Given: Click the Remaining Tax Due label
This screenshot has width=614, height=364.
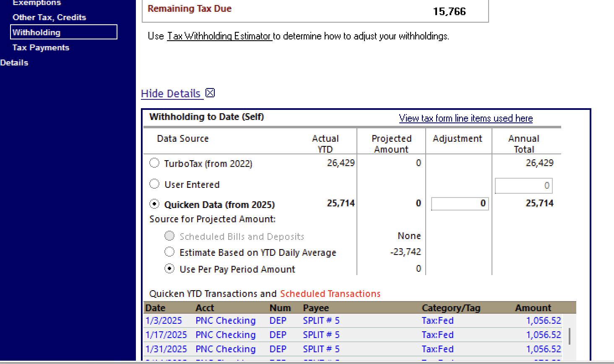Looking at the screenshot, I should tap(190, 8).
